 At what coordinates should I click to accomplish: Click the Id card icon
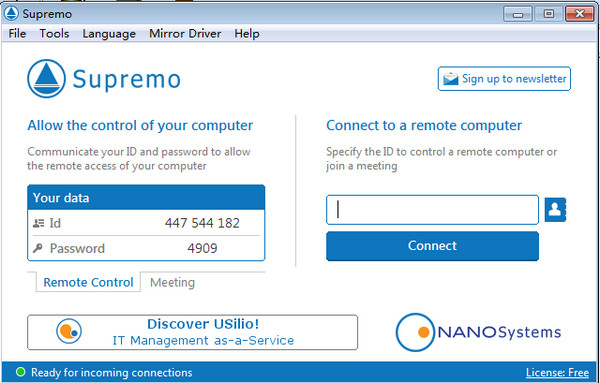point(38,223)
